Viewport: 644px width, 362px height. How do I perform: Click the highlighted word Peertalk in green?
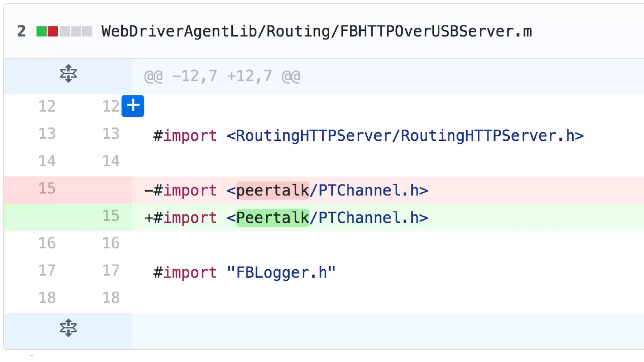pyautogui.click(x=272, y=218)
